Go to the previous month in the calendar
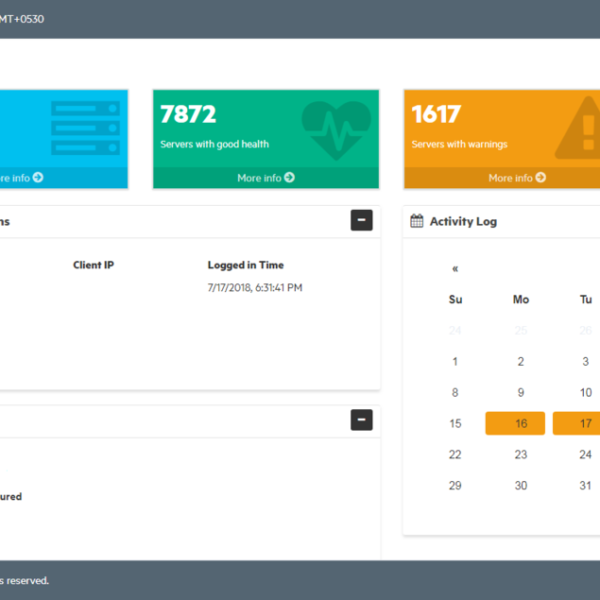The image size is (600, 600). pos(455,268)
